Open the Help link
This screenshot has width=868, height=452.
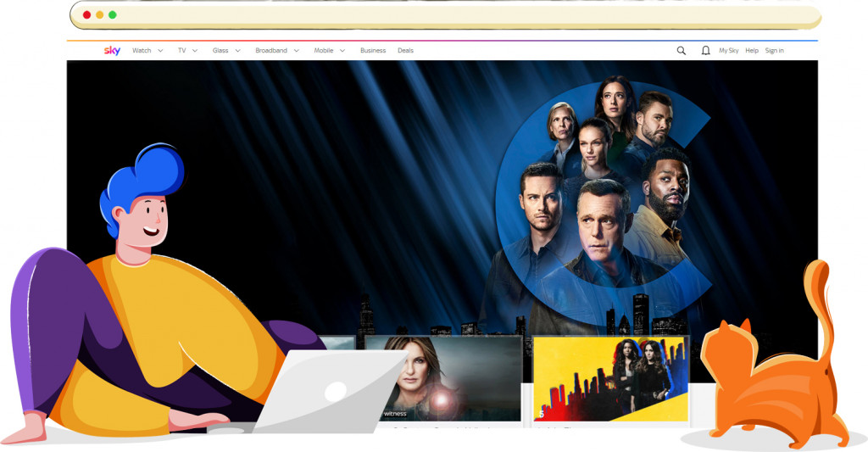(x=752, y=50)
